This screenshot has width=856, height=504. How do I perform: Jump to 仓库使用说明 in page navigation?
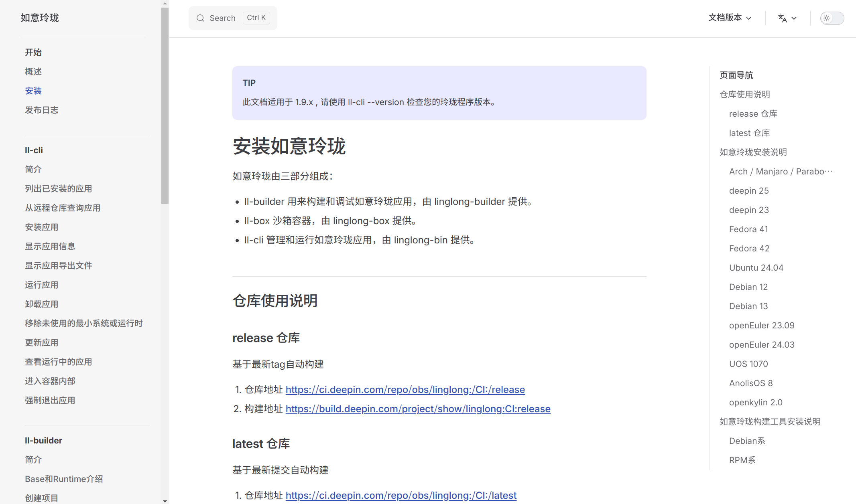pyautogui.click(x=745, y=94)
